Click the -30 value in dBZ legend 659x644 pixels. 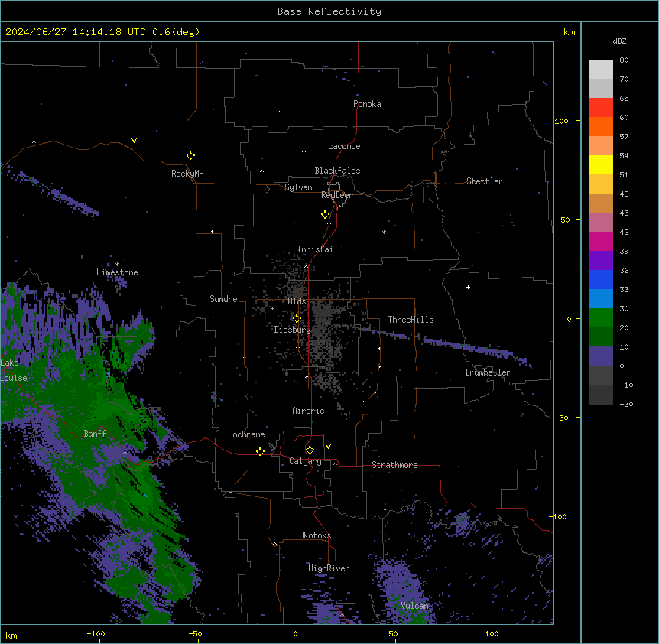(x=626, y=405)
